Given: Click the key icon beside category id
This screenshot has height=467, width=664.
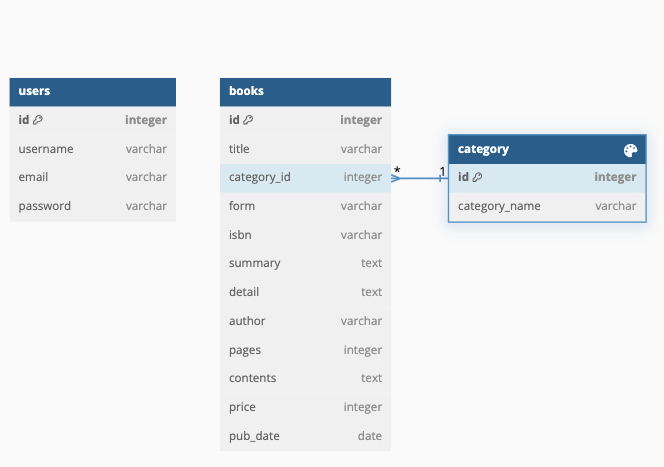Looking at the screenshot, I should (477, 177).
